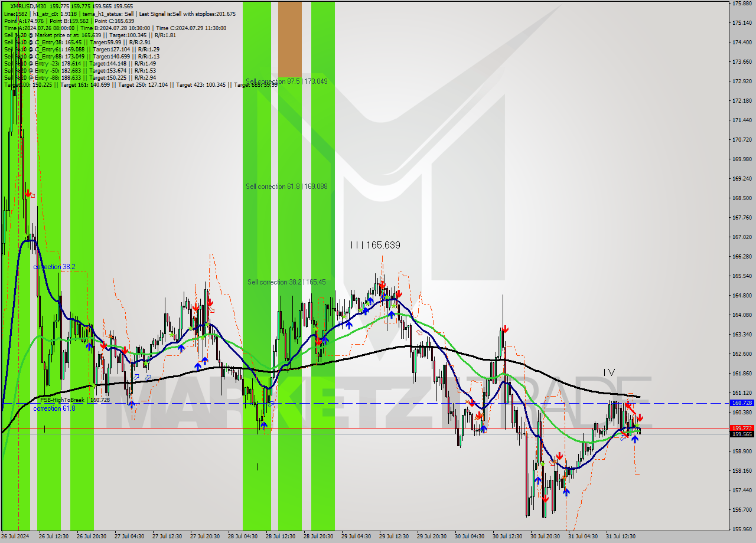Click the '30 Jul 12:30' time label

click(x=507, y=537)
